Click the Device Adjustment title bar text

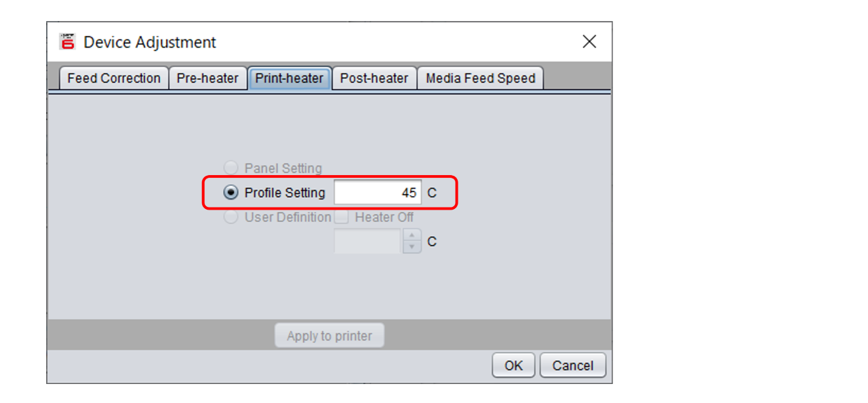[x=150, y=42]
